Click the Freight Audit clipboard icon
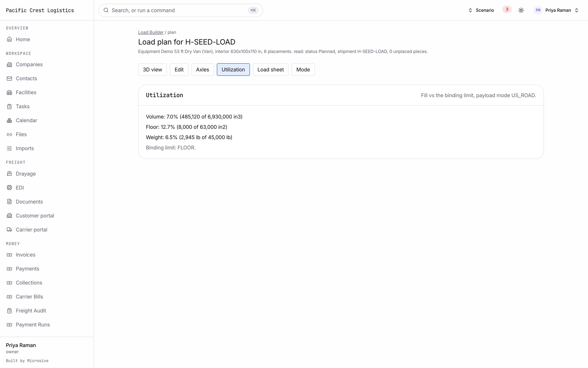Viewport: 588px width, 368px height. click(9, 311)
